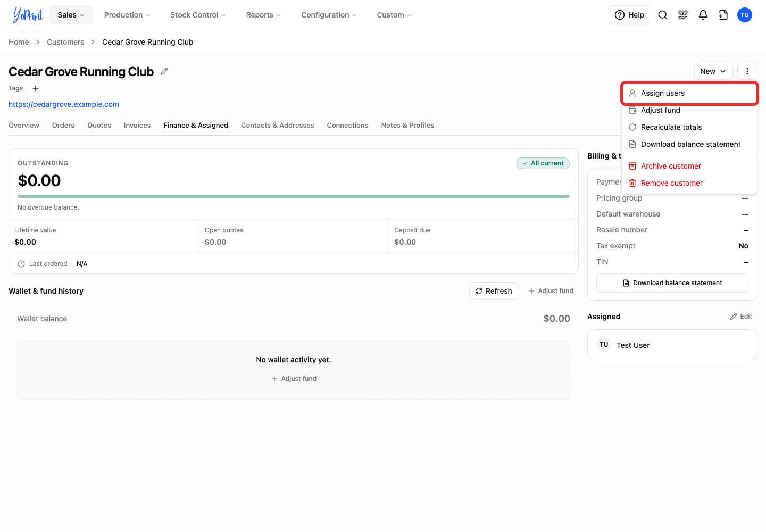Click the pencil icon beside customer name
Viewport: 766px width, 532px height.
(x=164, y=71)
